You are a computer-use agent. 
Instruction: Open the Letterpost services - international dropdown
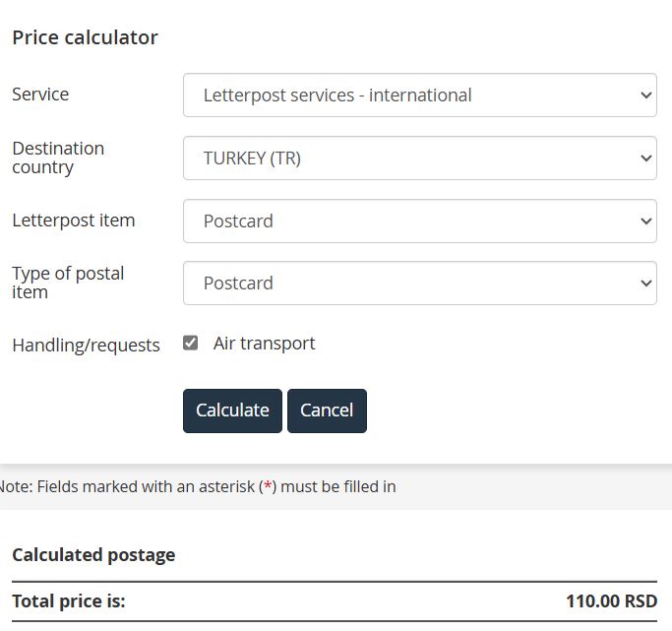point(420,95)
